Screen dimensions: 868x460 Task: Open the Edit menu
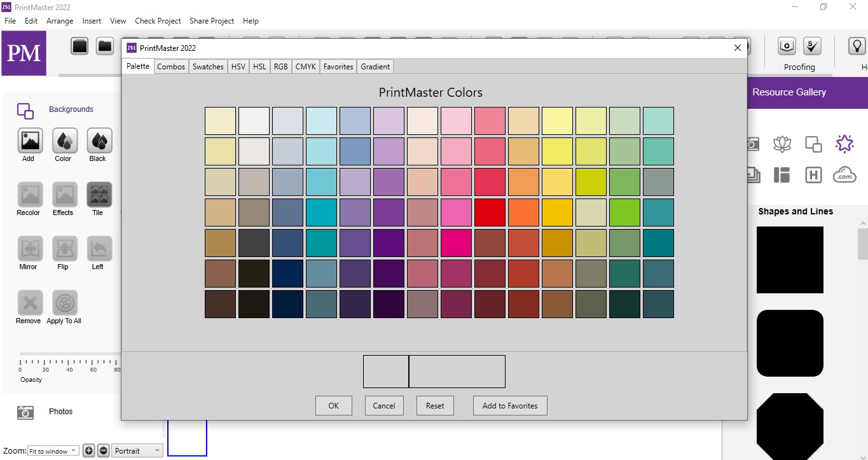[x=31, y=21]
